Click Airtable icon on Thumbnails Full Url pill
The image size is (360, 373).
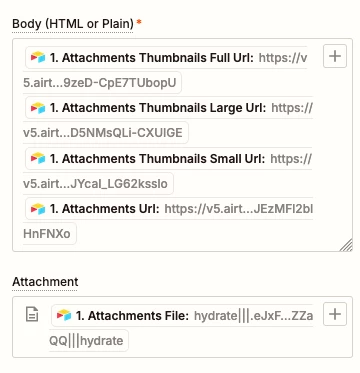click(x=38, y=58)
